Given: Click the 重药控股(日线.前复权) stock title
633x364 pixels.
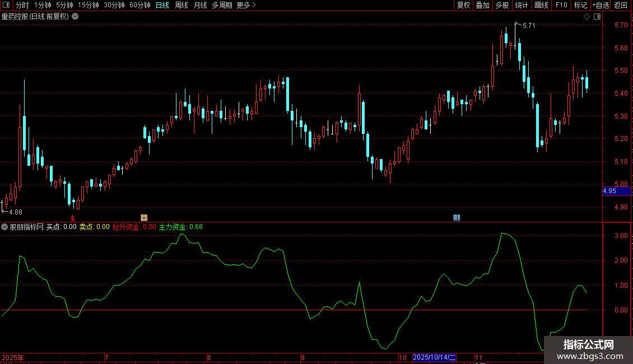Looking at the screenshot, I should [35, 17].
